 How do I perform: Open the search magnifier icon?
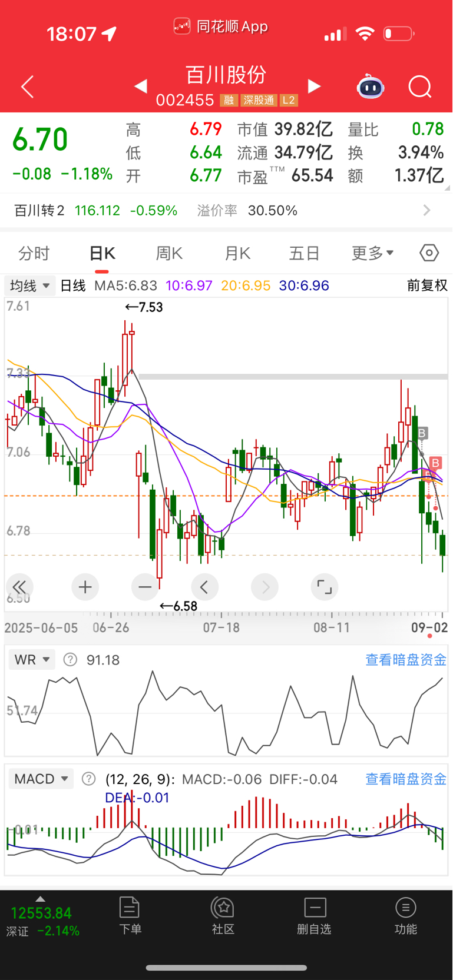pyautogui.click(x=420, y=87)
